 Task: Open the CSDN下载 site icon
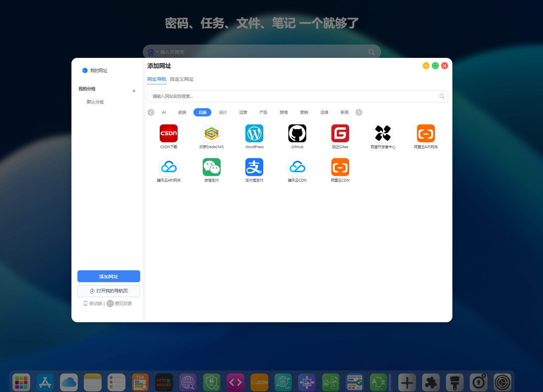(x=169, y=133)
